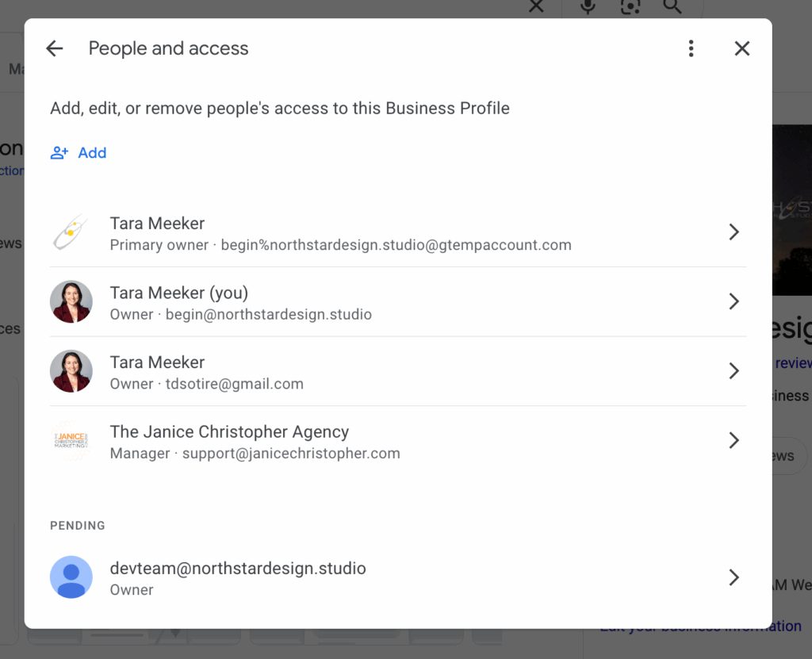Open Google Lens camera icon

630,7
